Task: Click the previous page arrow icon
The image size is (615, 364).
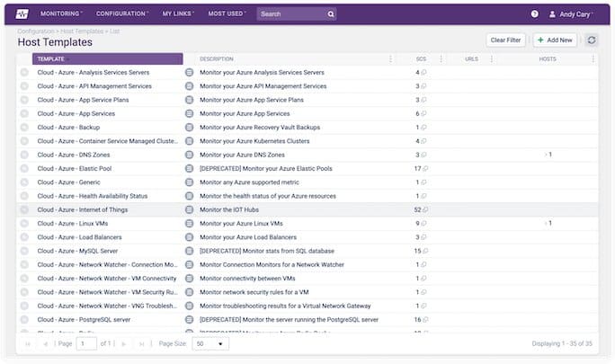Action: point(46,344)
